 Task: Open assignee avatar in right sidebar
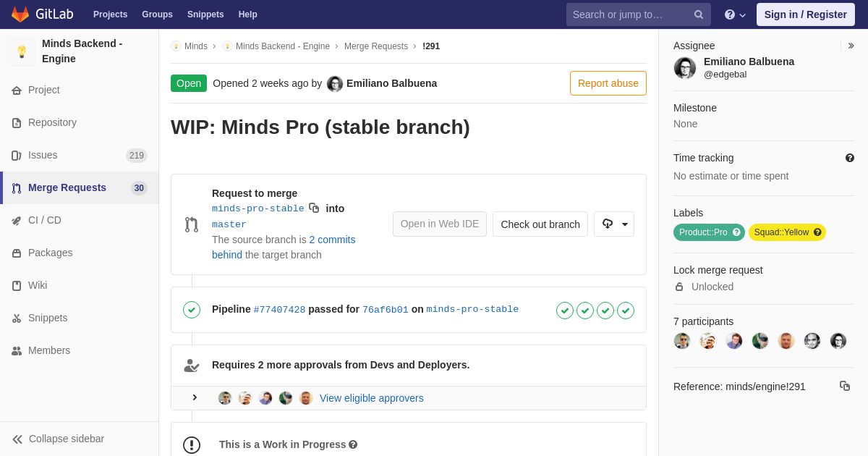point(685,68)
